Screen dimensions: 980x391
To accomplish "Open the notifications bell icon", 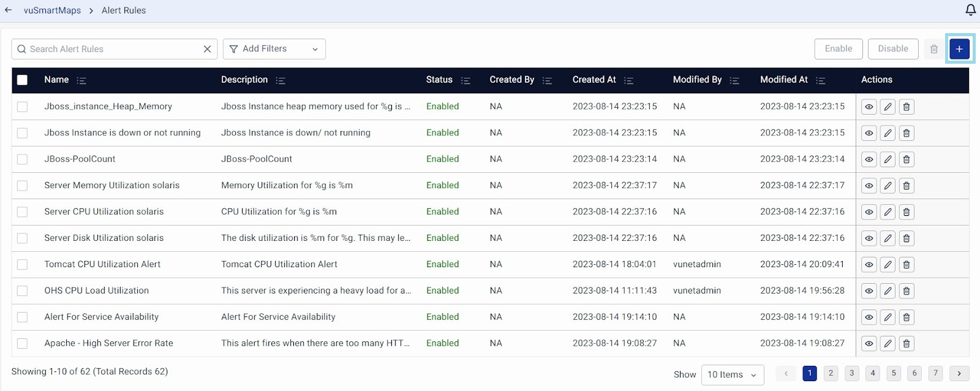I will (970, 10).
